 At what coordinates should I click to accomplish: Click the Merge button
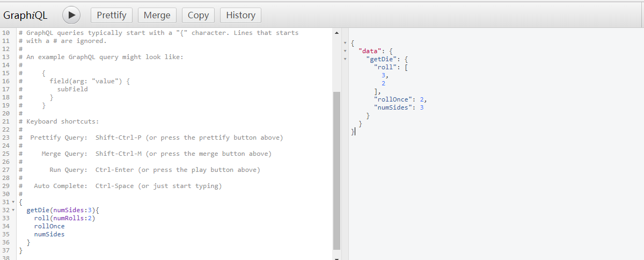(157, 15)
